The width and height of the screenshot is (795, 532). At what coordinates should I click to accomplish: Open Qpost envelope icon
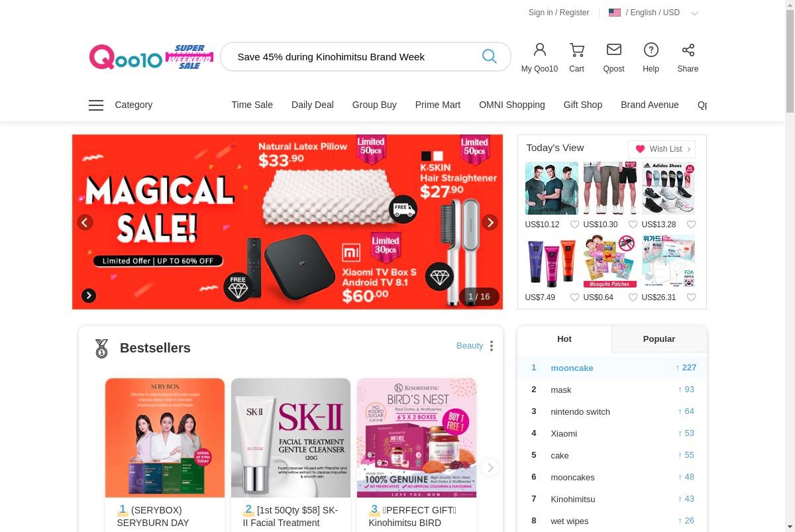coord(613,50)
